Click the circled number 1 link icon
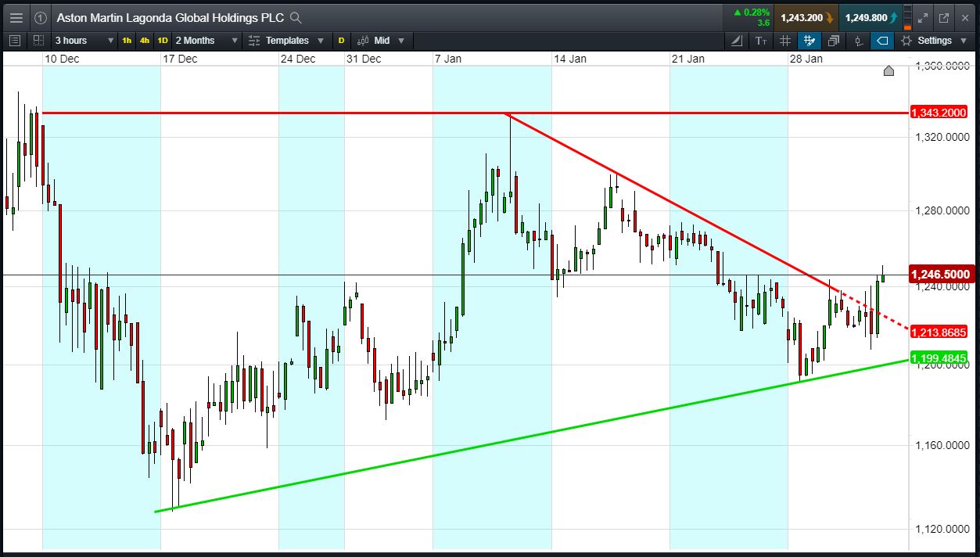Screen dimensions: 980x557 click(x=41, y=17)
